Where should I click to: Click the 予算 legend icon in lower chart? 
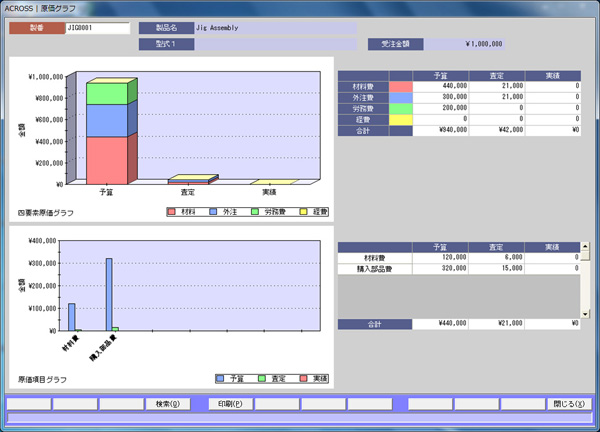221,379
